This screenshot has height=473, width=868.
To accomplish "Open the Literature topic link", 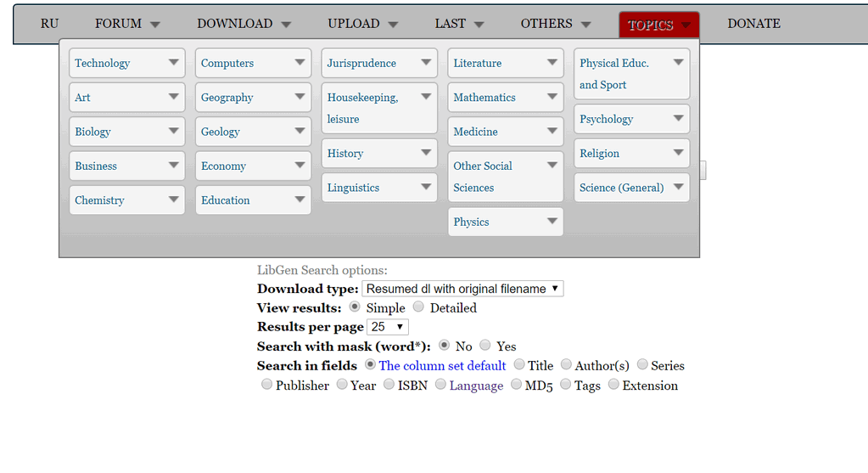I will [x=477, y=63].
